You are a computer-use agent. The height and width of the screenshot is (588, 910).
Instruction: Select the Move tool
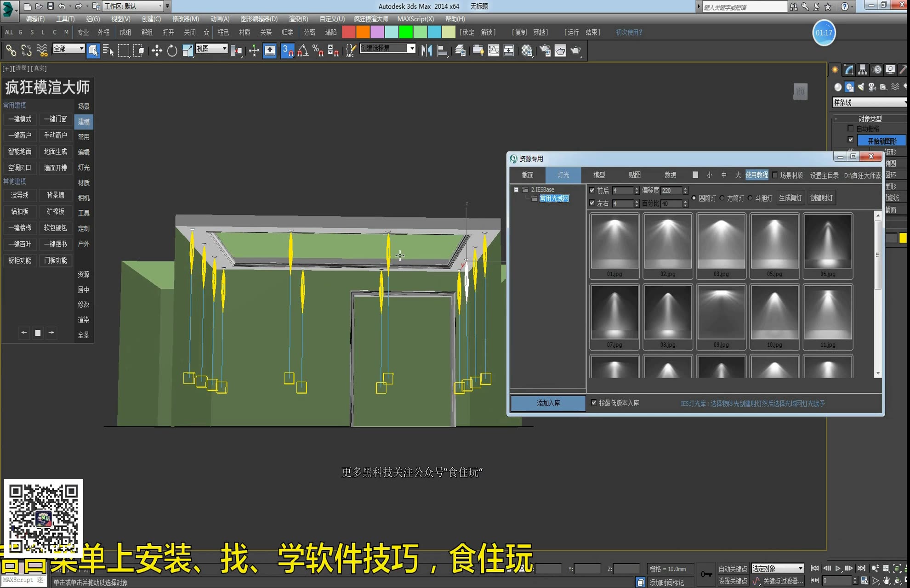(157, 50)
